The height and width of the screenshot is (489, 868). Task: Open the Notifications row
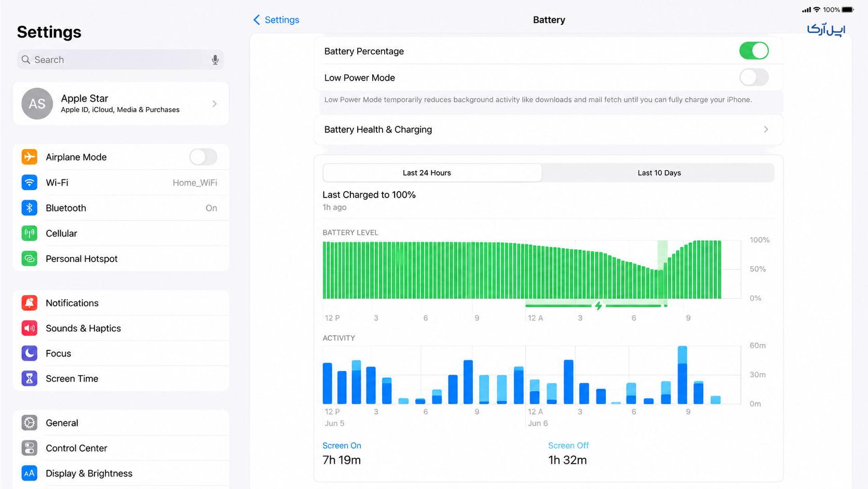click(121, 303)
